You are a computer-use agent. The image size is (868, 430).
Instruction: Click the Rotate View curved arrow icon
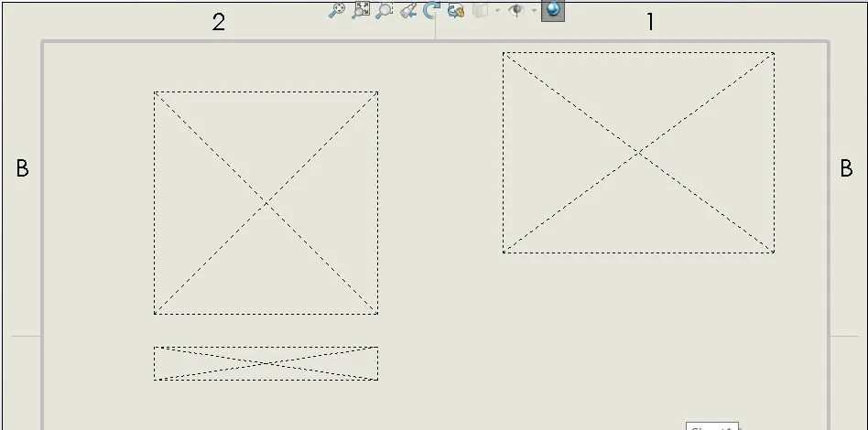click(x=432, y=10)
